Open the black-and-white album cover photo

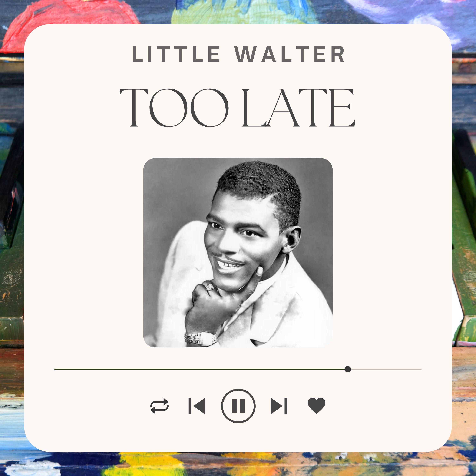coord(238,253)
